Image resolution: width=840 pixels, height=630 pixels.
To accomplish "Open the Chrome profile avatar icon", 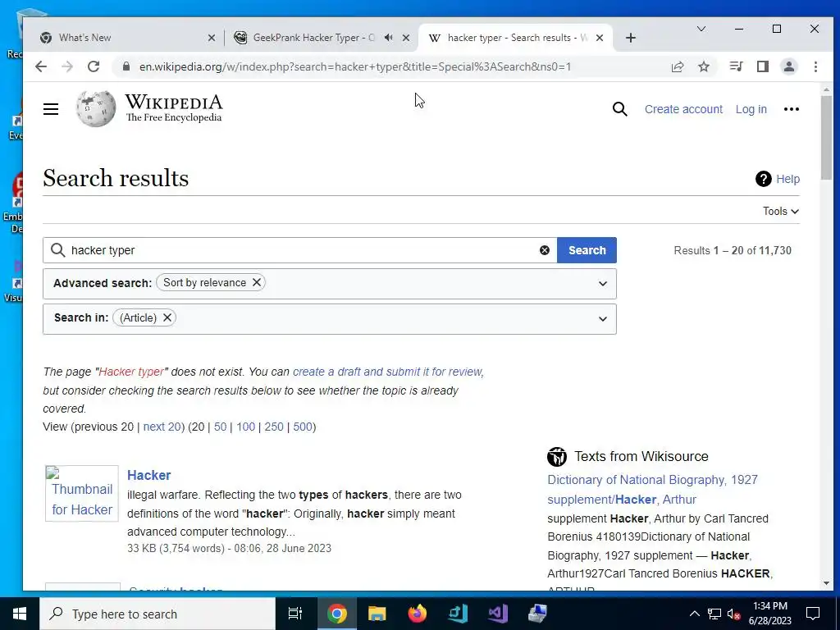I will (789, 66).
